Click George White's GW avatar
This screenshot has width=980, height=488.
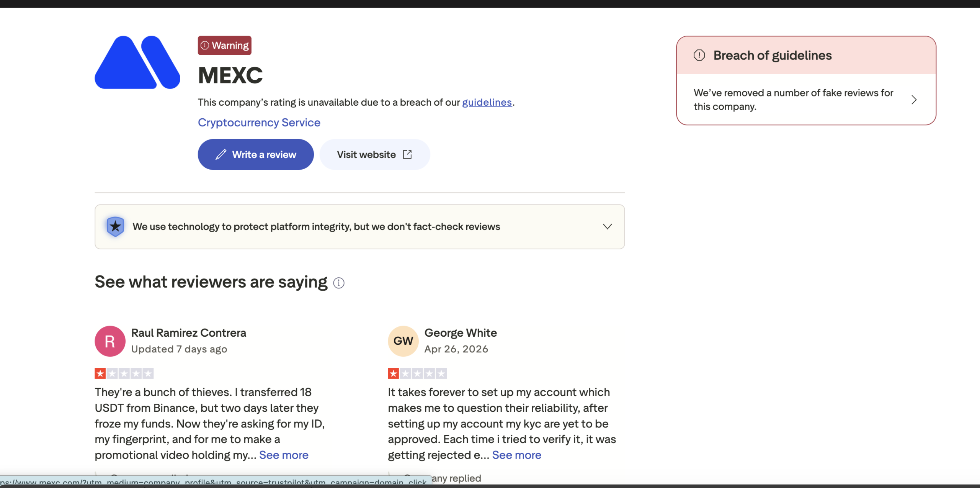click(403, 341)
